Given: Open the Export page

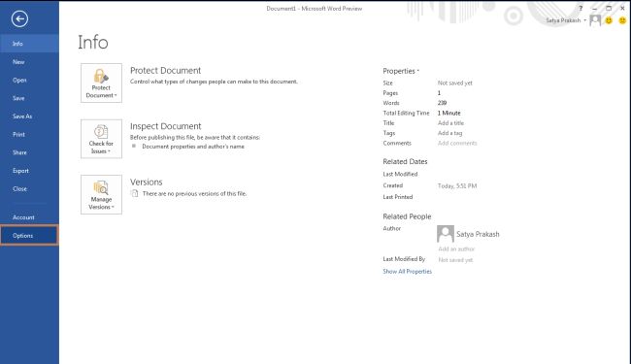Looking at the screenshot, I should click(29, 171).
